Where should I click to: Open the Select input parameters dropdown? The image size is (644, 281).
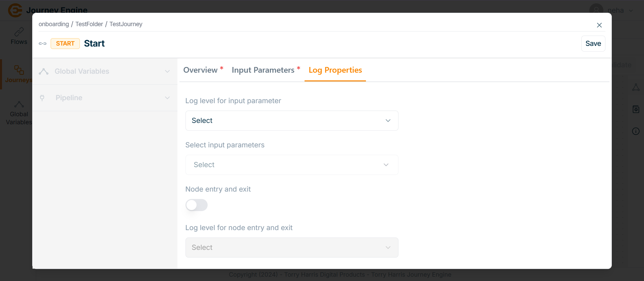(291, 165)
